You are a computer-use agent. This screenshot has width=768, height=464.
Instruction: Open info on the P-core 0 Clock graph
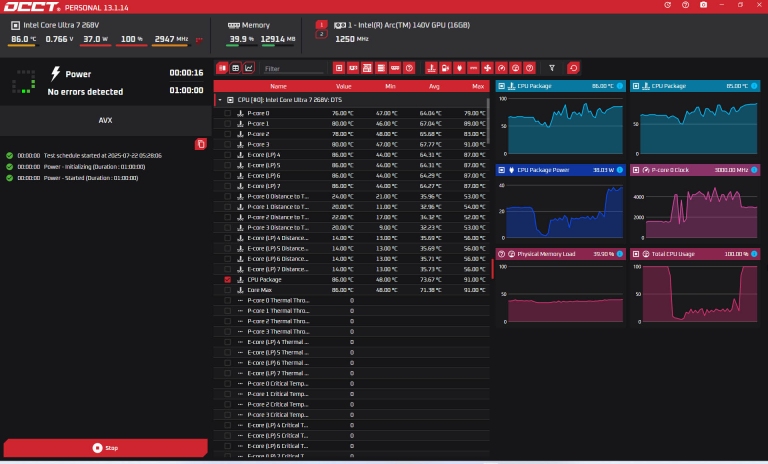pos(754,170)
